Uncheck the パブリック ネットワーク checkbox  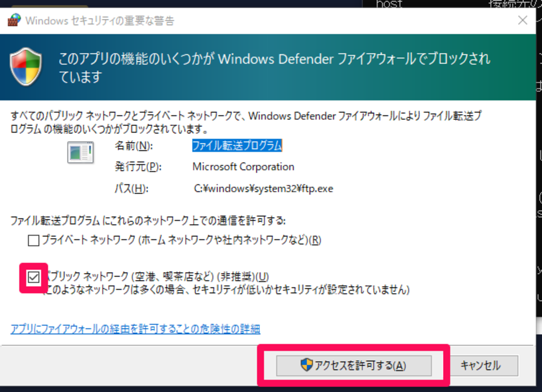click(x=33, y=278)
